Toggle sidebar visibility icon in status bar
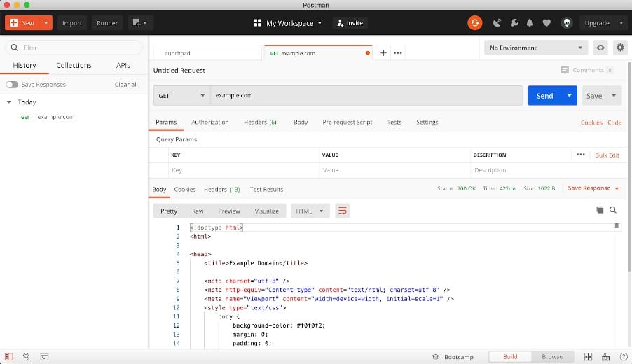The height and width of the screenshot is (364, 632). [9, 357]
